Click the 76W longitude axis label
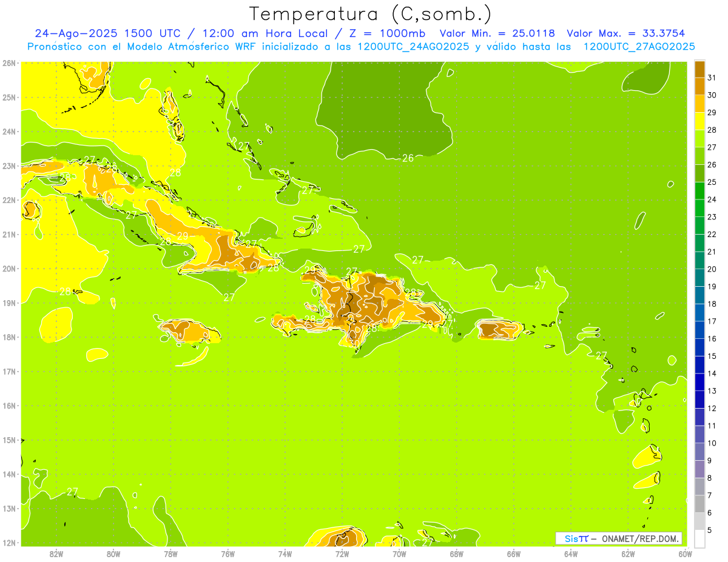Screen dimensions: 728x562 [227, 554]
